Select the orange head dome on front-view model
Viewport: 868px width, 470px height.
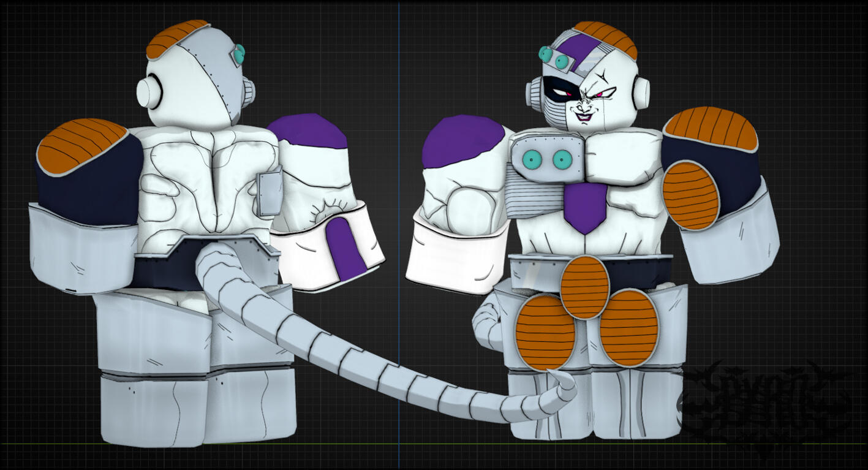pyautogui.click(x=606, y=37)
